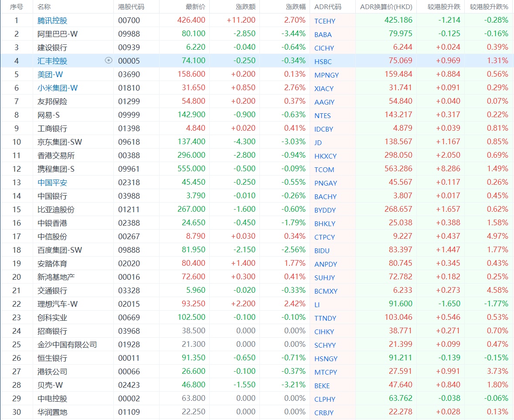The width and height of the screenshot is (514, 420).
Task: Open AAGIY ADR code link
Action: [324, 102]
